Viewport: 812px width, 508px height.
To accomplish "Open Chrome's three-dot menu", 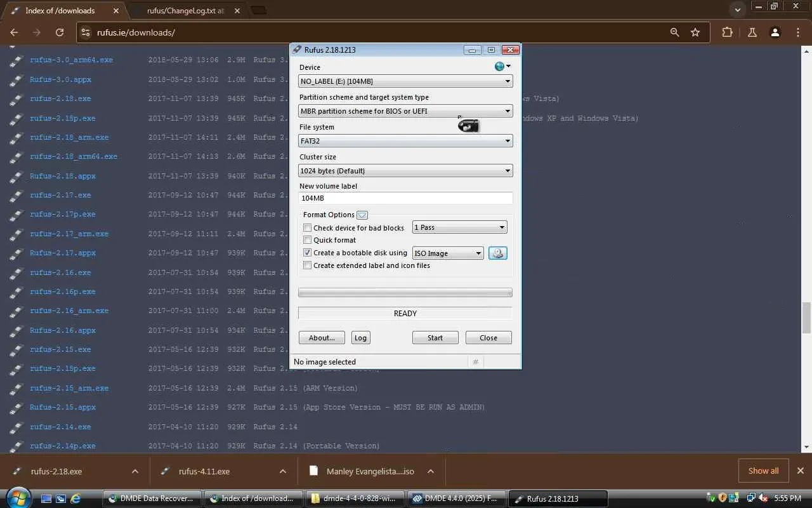I will coord(798,32).
